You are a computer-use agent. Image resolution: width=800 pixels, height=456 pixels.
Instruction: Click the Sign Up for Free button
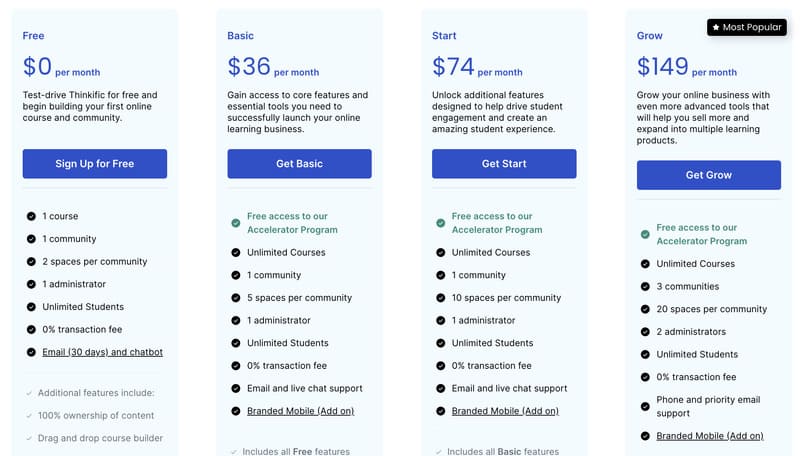(95, 164)
